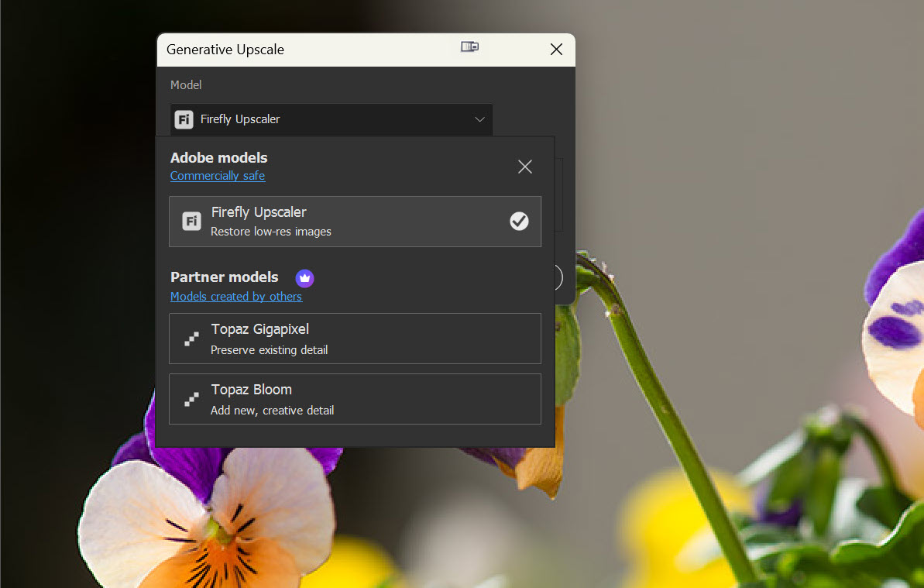Close the model list popup
The width and height of the screenshot is (924, 588).
pyautogui.click(x=525, y=167)
